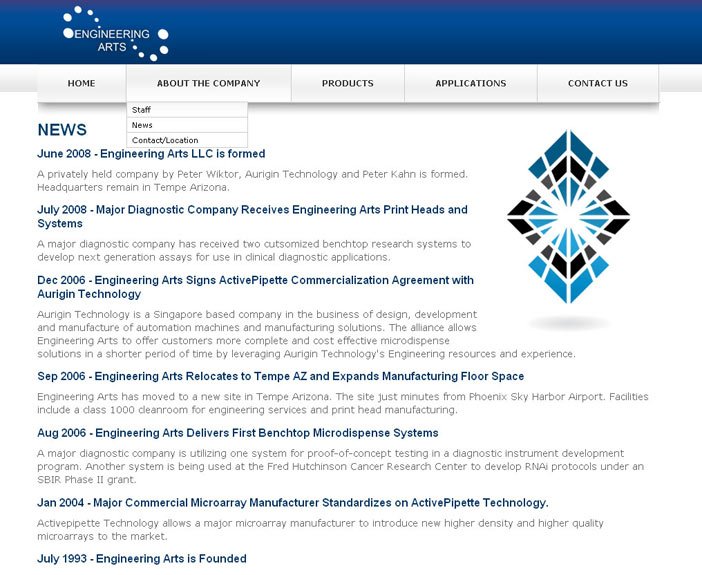Open Sep 2006 Tempe relocation headline
The image size is (702, 575).
[280, 376]
